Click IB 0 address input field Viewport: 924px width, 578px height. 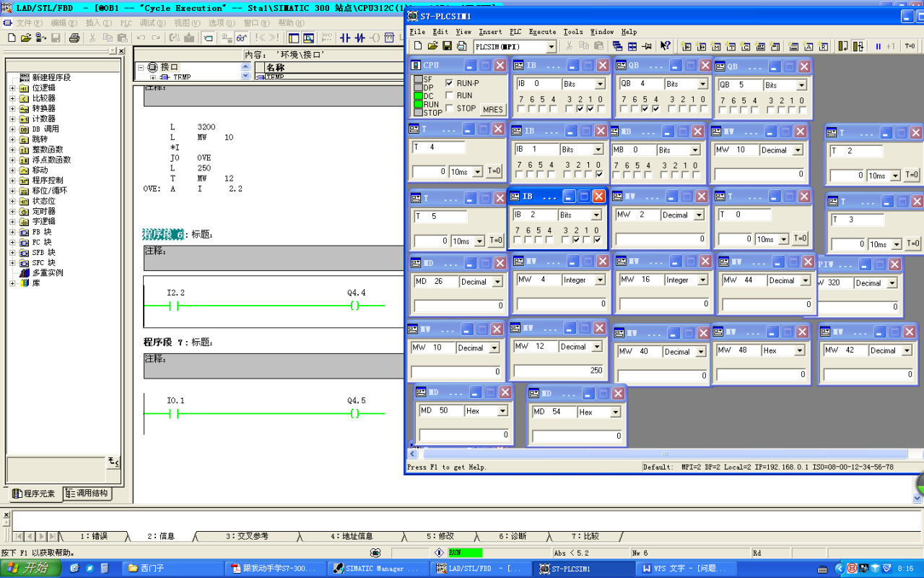coord(537,84)
